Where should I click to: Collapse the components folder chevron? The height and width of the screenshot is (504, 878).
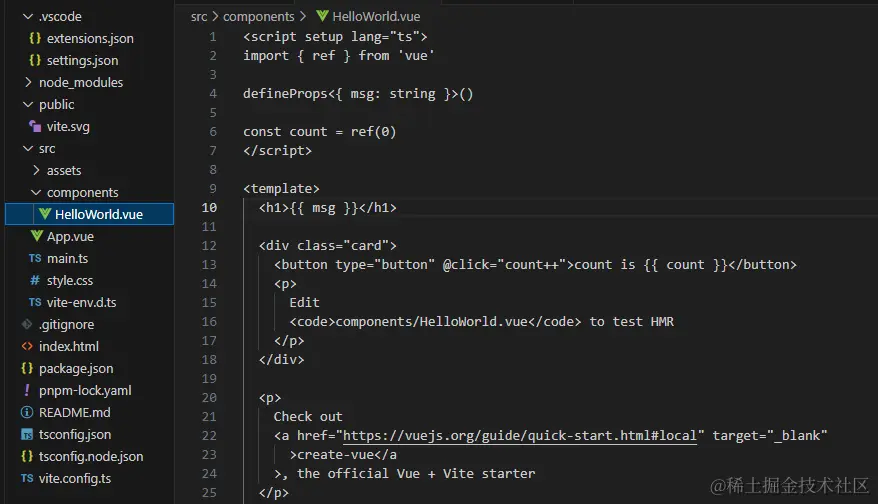pos(36,193)
